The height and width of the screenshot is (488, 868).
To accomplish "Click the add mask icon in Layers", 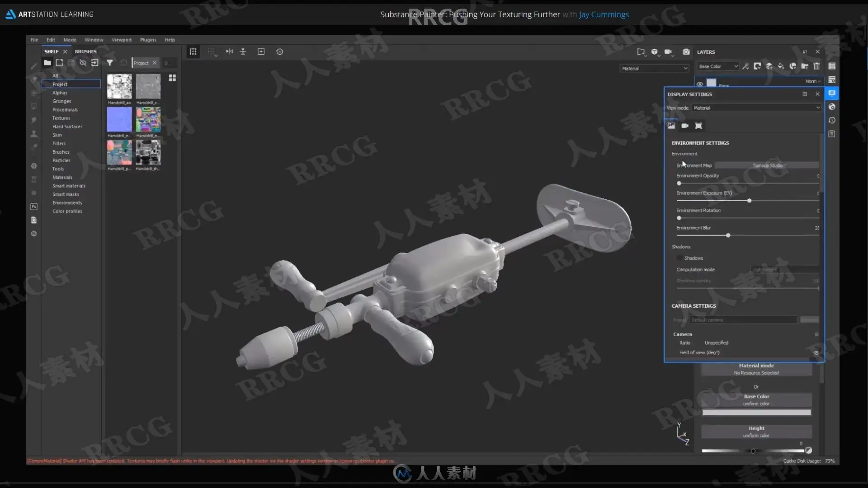I will [x=757, y=66].
